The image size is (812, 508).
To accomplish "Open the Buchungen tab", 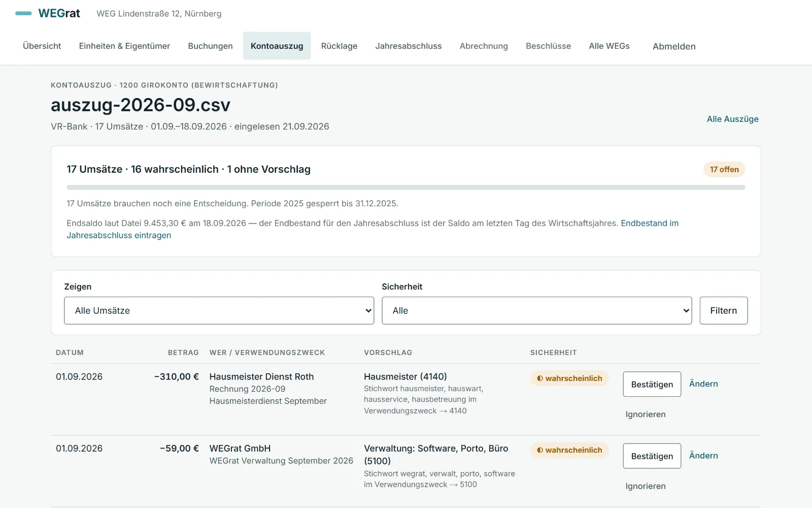I will tap(210, 46).
